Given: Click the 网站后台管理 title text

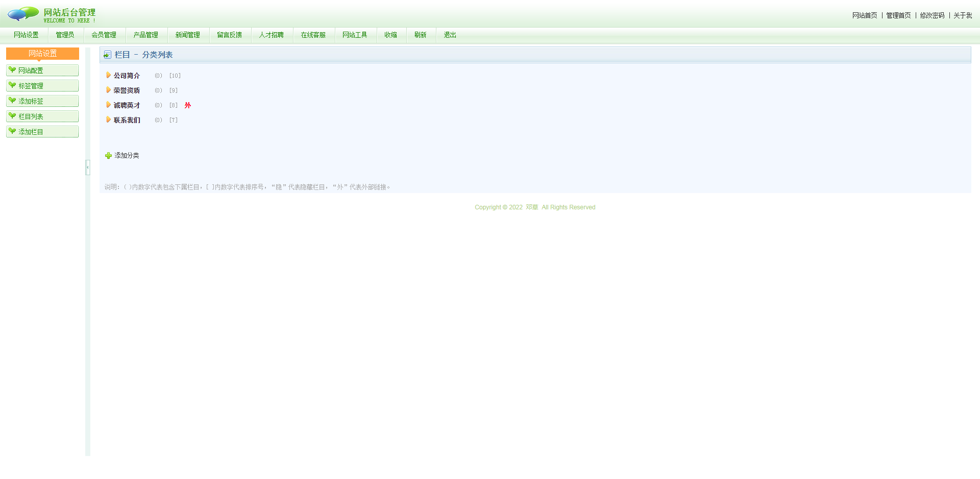Looking at the screenshot, I should pyautogui.click(x=69, y=12).
